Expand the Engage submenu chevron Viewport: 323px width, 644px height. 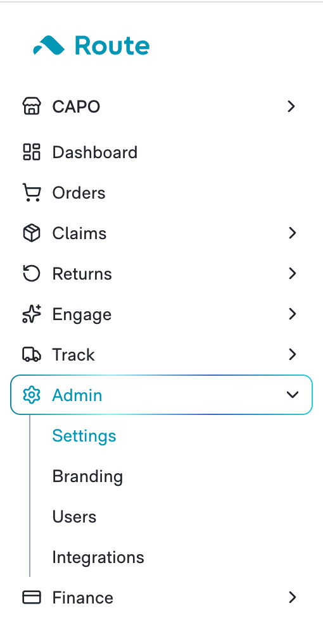click(x=292, y=314)
